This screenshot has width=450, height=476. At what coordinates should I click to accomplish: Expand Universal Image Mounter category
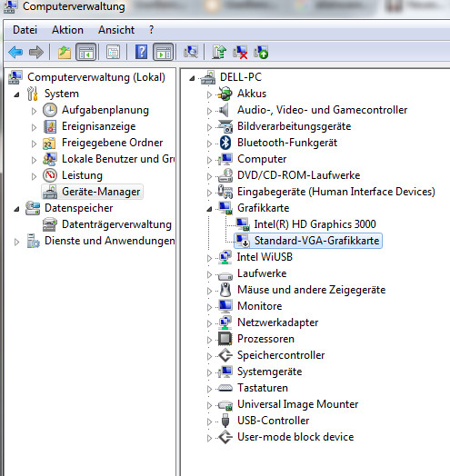coord(209,405)
